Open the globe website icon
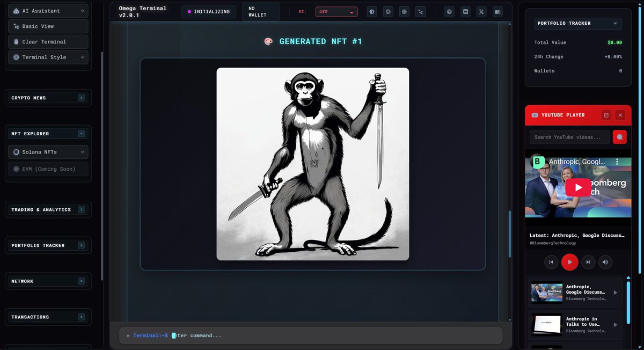This screenshot has height=350, width=644. point(449,11)
